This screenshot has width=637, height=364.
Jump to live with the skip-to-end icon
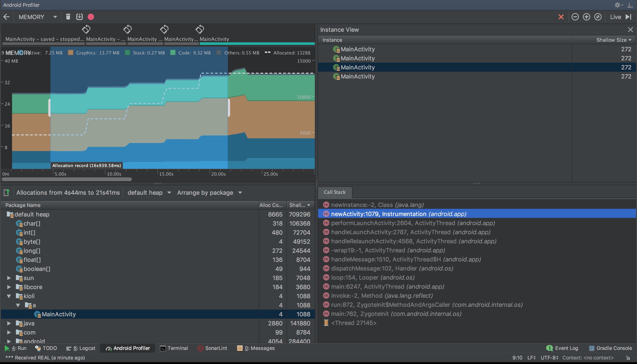629,17
